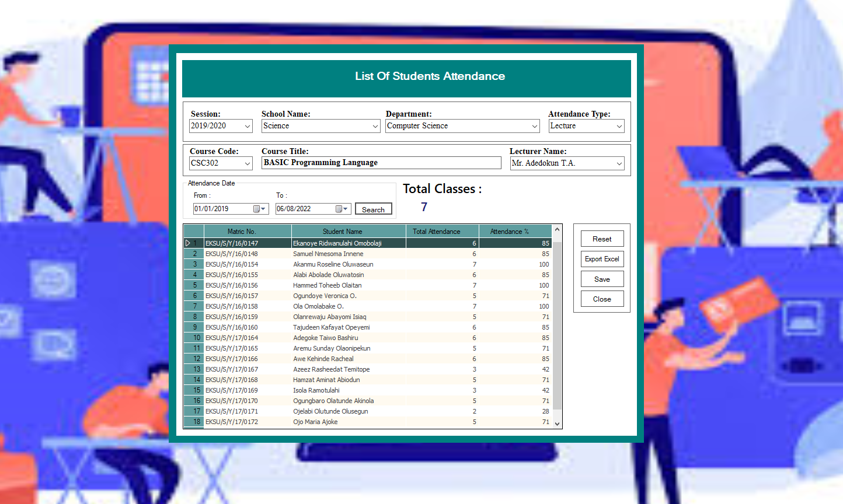Open the To date calendar picker icon
Image resolution: width=843 pixels, height=504 pixels.
point(339,208)
